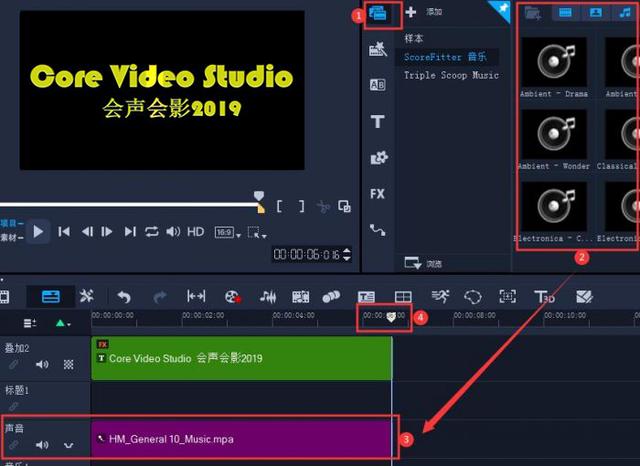Open the preview volume speaker control
The width and height of the screenshot is (640, 466).
click(173, 232)
